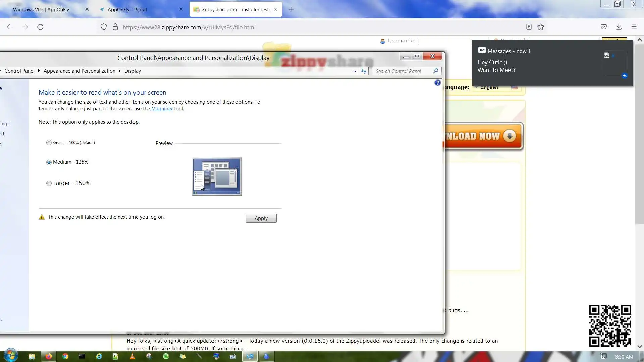Reload the Zippyshare page in Firefox
This screenshot has height=362, width=644.
(x=40, y=27)
